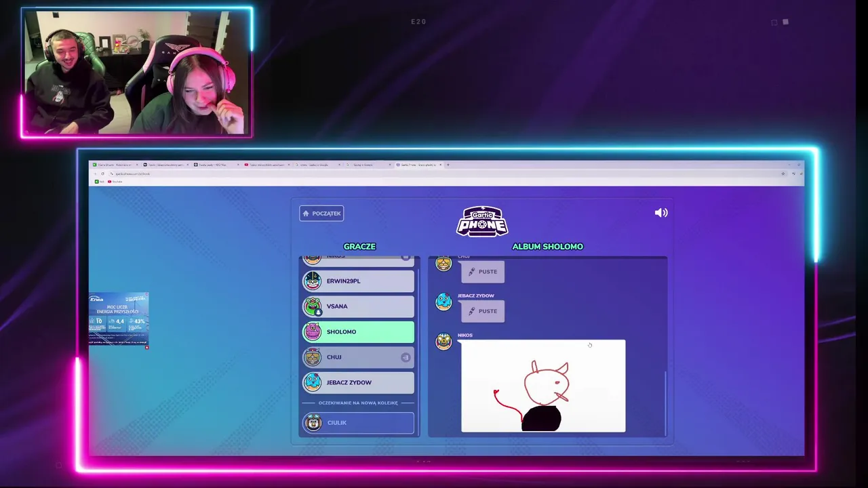Click the ALBUM SHOLOMO heading
The height and width of the screenshot is (488, 868).
click(x=547, y=247)
